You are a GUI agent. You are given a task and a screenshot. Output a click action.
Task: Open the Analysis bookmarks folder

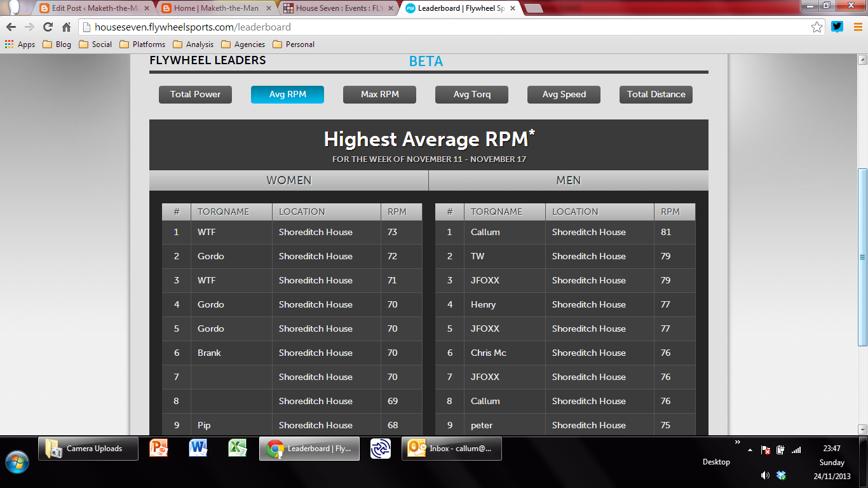click(x=193, y=44)
